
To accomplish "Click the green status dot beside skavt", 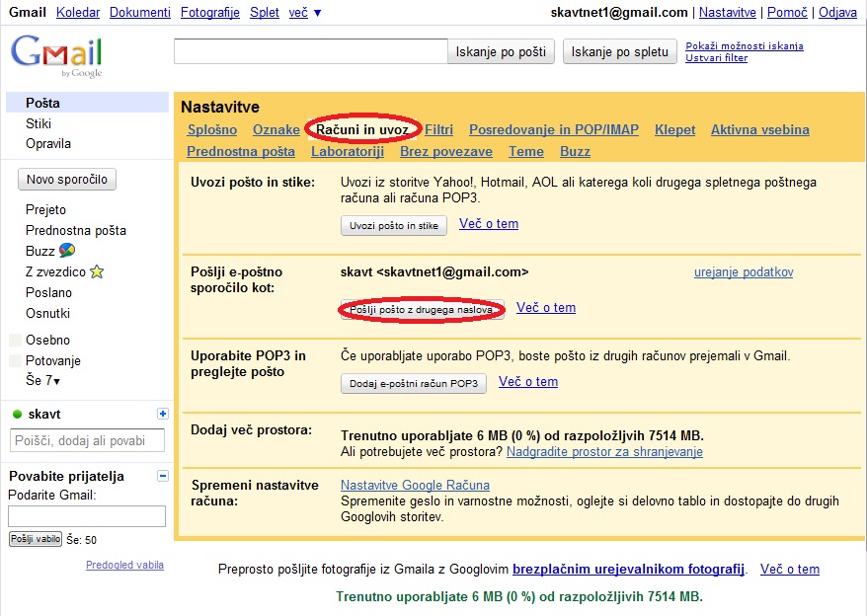I will click(x=17, y=414).
